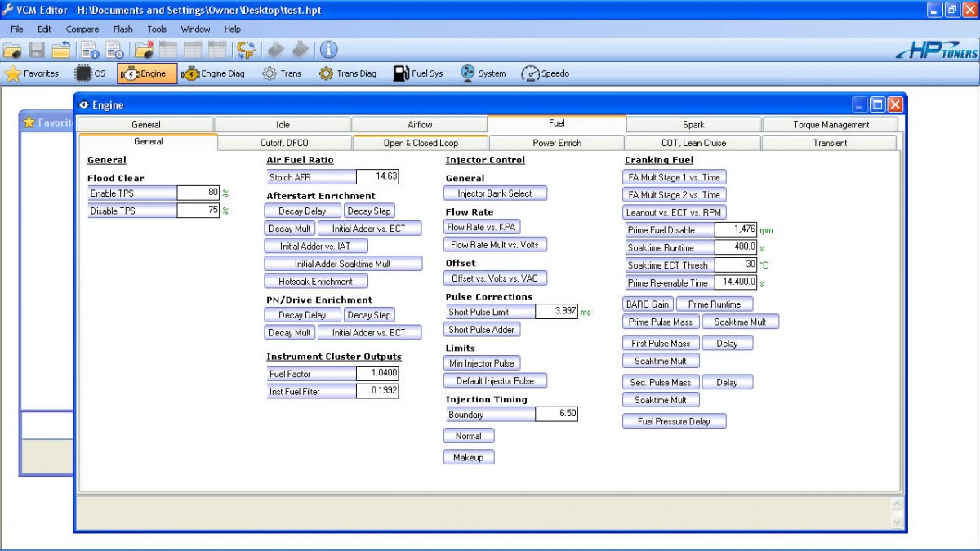Click the HP Tuners logo
Image resolution: width=980 pixels, height=551 pixels.
[x=936, y=51]
